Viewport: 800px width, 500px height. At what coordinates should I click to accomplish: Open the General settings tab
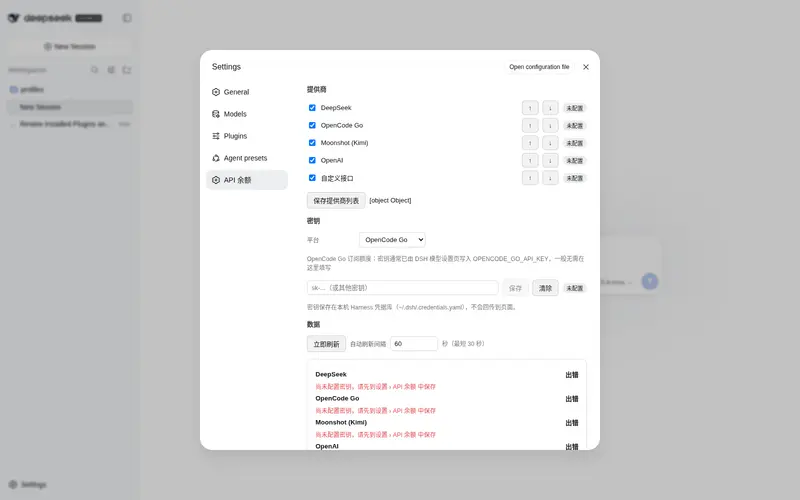[x=247, y=92]
